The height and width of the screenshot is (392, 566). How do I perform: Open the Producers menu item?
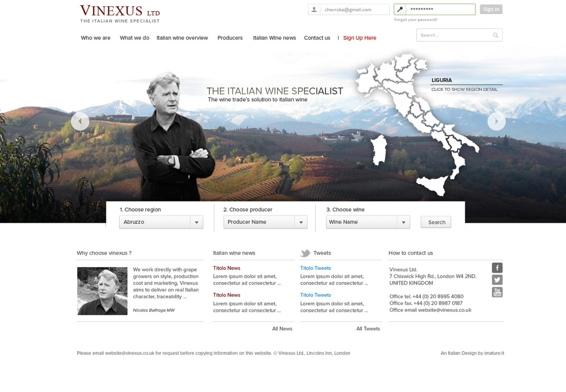pos(230,38)
